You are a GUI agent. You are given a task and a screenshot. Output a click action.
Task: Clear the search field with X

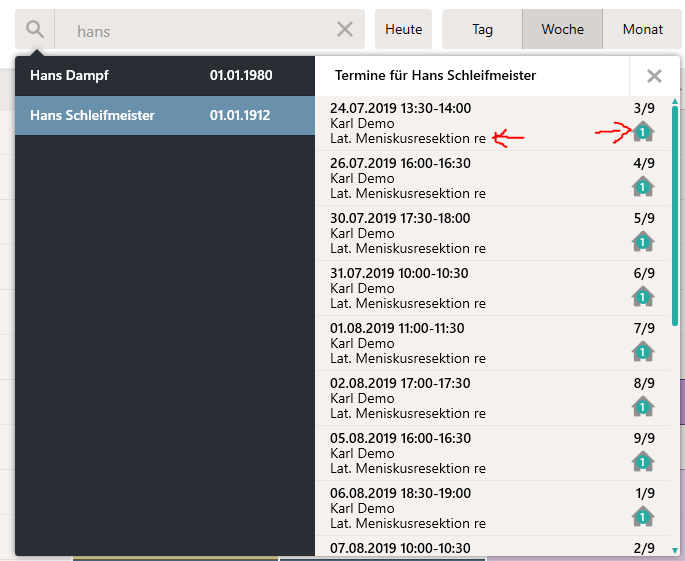345,30
